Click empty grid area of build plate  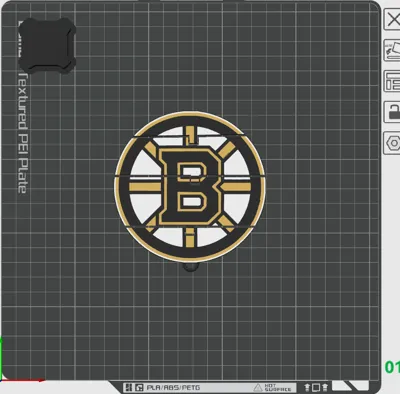point(300,300)
